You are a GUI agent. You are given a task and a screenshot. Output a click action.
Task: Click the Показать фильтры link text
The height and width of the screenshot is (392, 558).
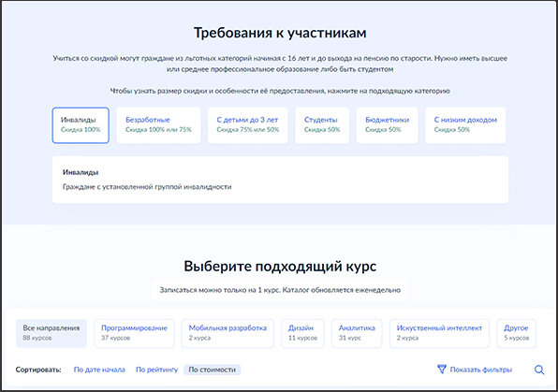pyautogui.click(x=481, y=370)
